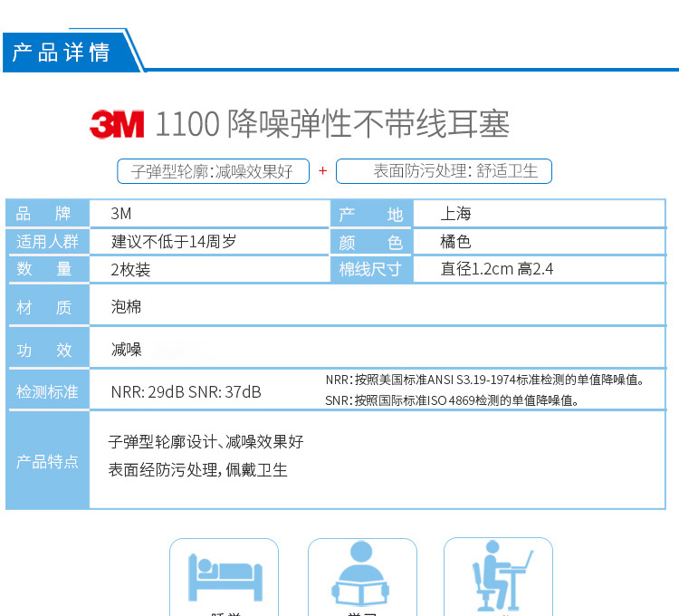Viewport: 679px width, 616px height.
Task: Click the 子弹型轮廓:减噪效果好 feature box
Action: 213,171
